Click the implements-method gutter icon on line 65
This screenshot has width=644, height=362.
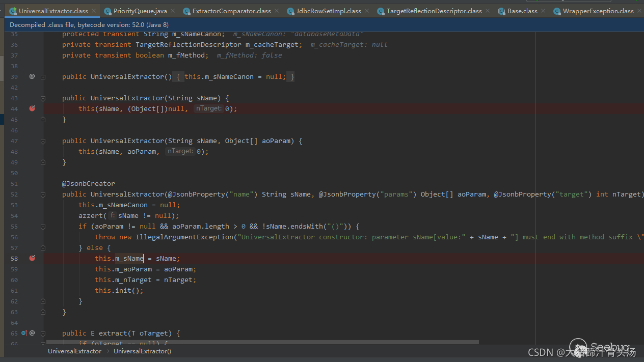(24, 333)
